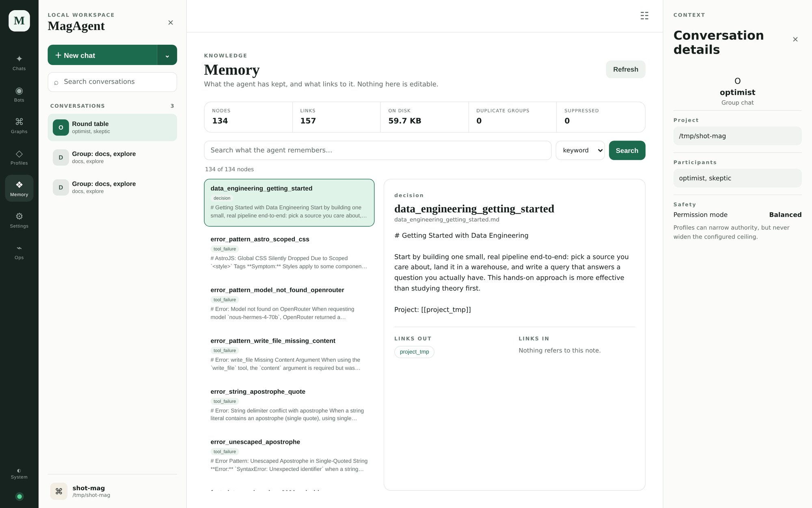
Task: Click the green Search button
Action: (627, 150)
